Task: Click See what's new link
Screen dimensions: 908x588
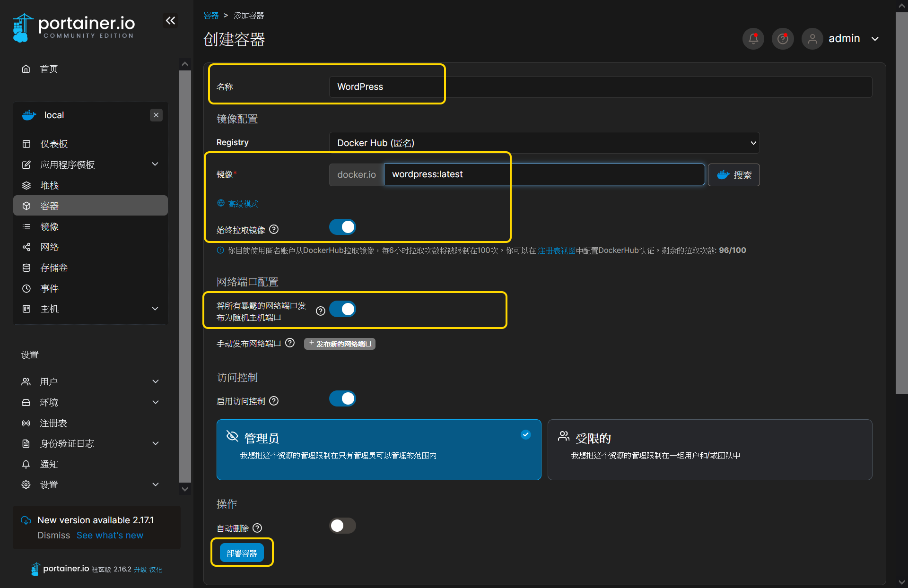Action: pos(110,535)
